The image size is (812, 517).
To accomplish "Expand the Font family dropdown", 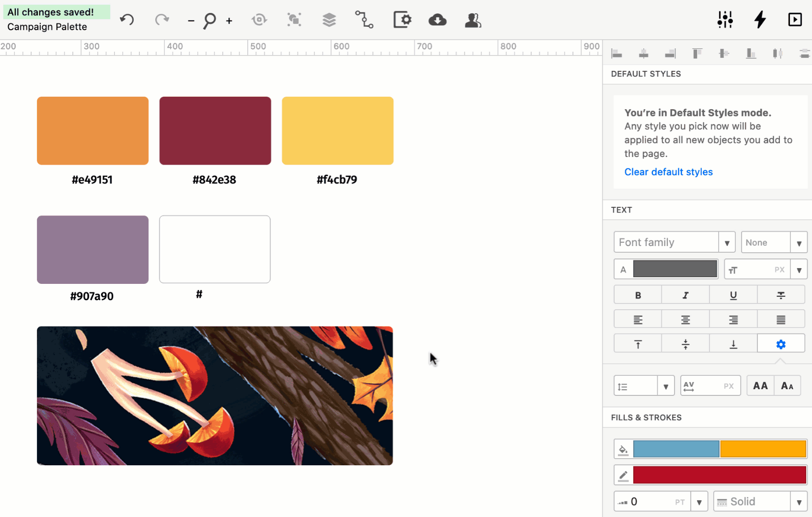I will pyautogui.click(x=727, y=243).
